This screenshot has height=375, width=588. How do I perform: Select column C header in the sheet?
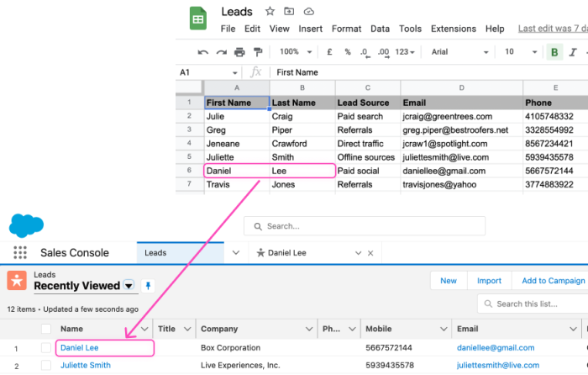(x=368, y=87)
